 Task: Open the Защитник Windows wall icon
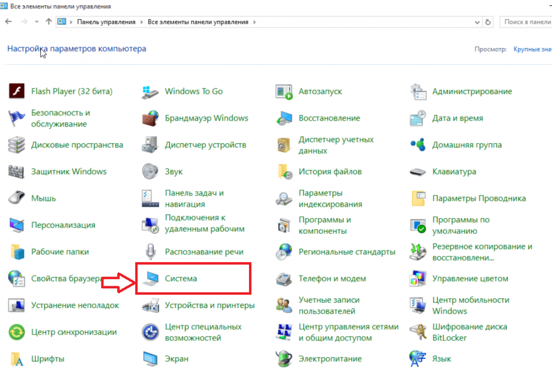pos(16,171)
